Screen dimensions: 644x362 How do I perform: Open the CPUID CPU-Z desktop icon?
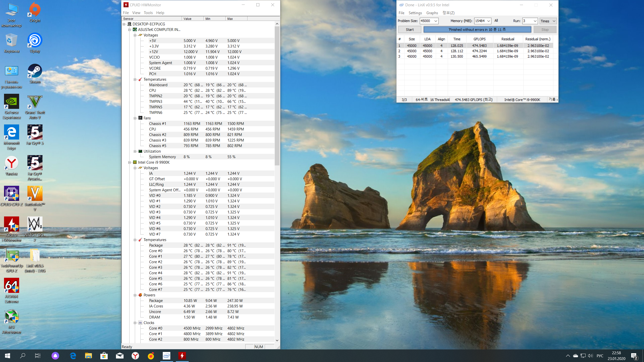tap(12, 196)
